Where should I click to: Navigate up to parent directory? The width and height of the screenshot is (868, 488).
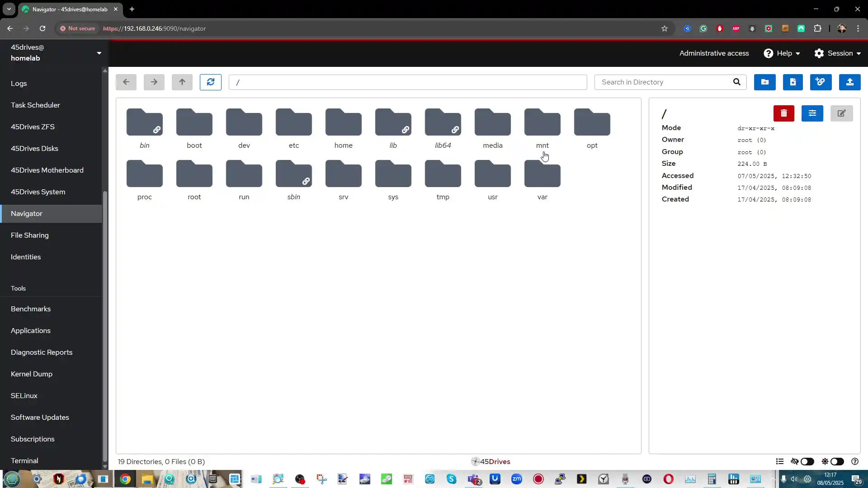click(x=182, y=82)
